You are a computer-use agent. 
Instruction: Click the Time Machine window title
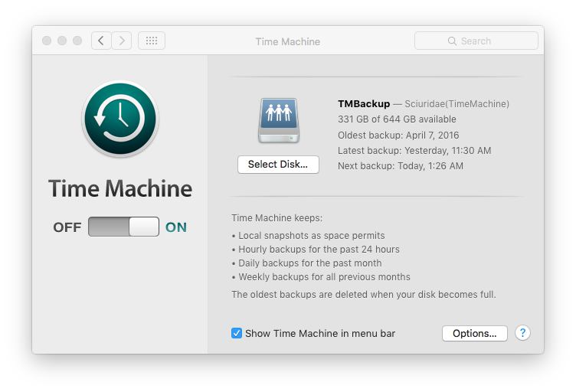288,41
